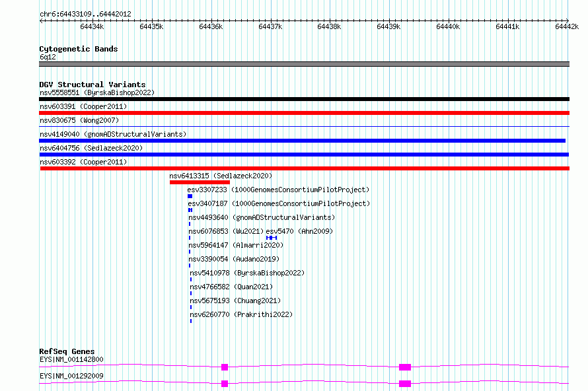588x391 pixels.
Task: Click the 64441k ruler tick label
Action: (x=507, y=26)
